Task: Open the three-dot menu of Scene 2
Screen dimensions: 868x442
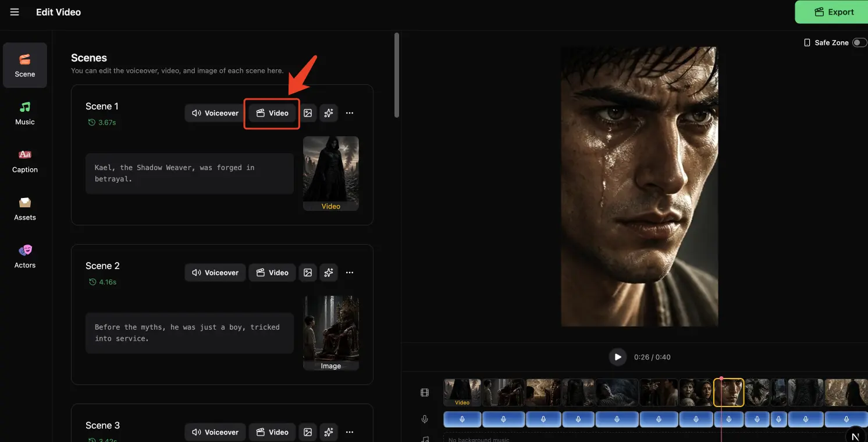Action: tap(350, 273)
